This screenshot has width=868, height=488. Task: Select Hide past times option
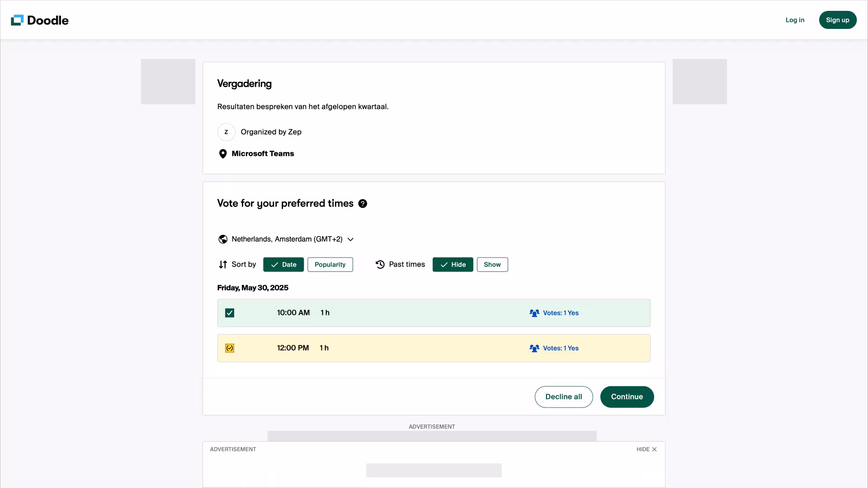pyautogui.click(x=453, y=264)
